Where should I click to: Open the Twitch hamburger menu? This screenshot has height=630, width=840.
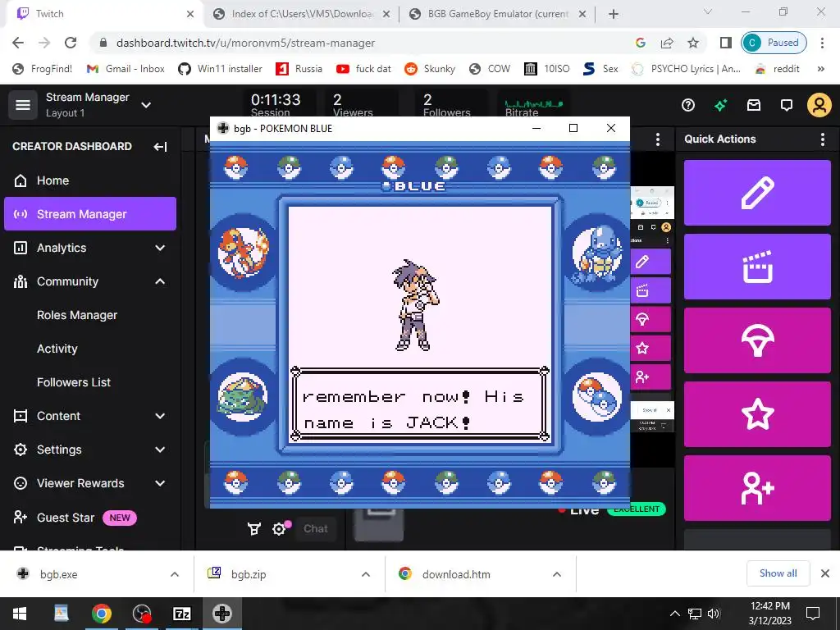[22, 104]
